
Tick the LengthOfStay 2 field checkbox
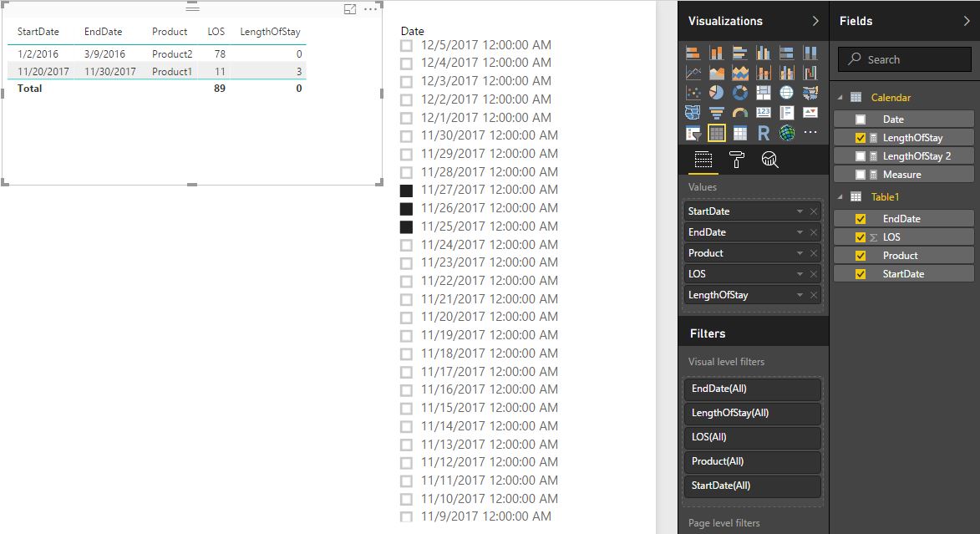click(x=861, y=156)
